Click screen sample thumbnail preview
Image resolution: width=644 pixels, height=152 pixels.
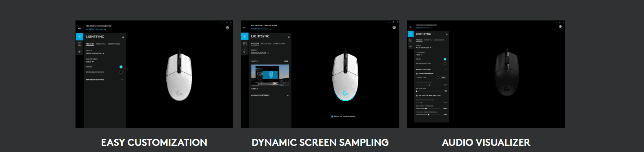click(270, 75)
